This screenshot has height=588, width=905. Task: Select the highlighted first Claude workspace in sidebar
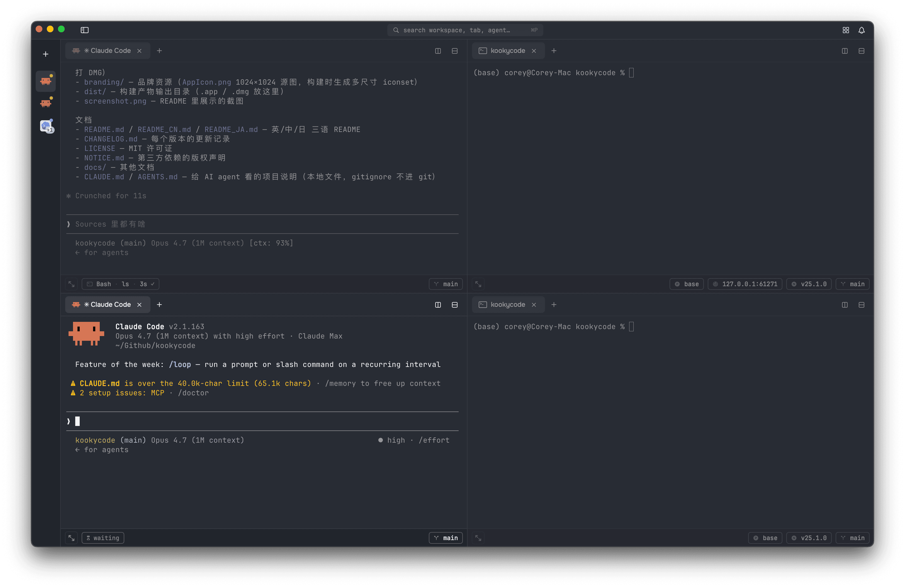pyautogui.click(x=46, y=81)
